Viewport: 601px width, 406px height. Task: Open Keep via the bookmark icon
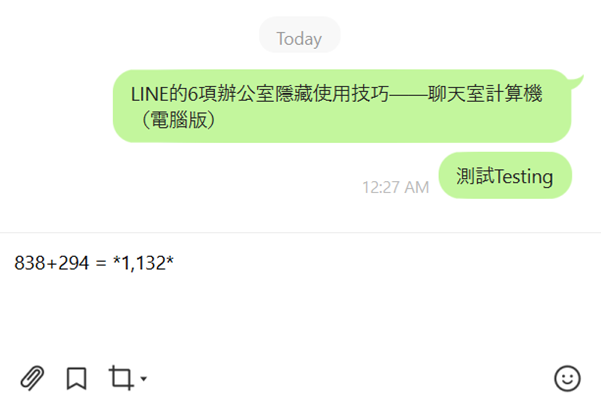[77, 378]
